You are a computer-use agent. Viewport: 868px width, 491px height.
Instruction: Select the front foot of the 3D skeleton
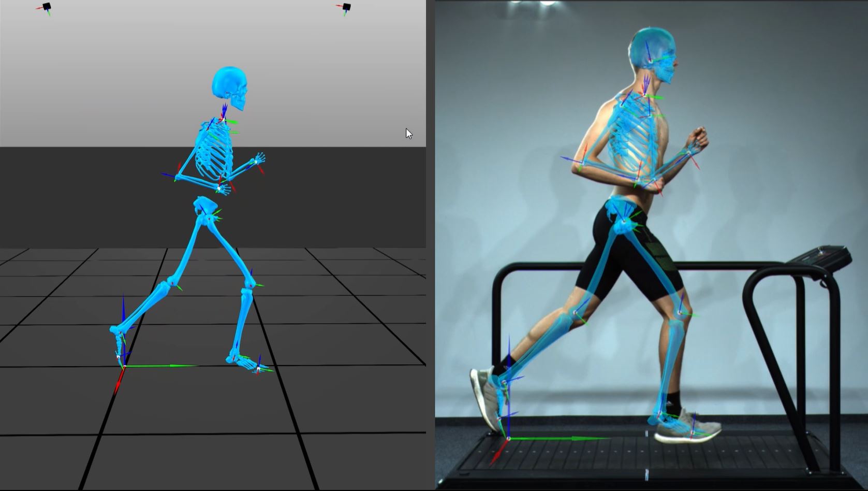[x=248, y=362]
